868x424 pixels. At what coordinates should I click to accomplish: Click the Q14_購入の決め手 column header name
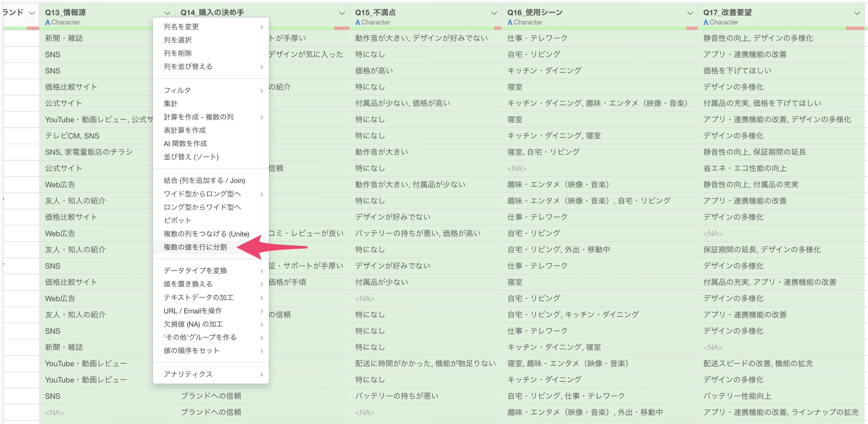click(212, 12)
